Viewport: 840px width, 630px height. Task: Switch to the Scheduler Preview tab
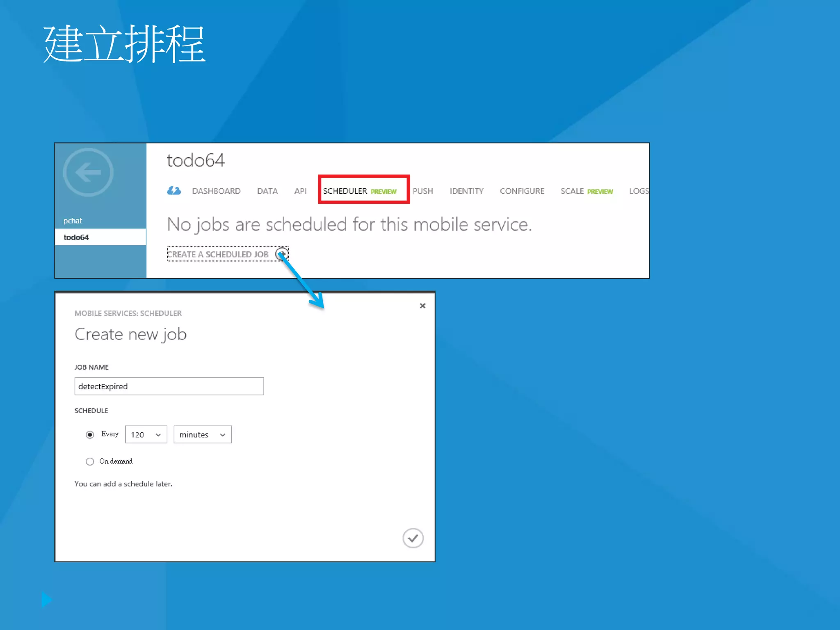(359, 191)
